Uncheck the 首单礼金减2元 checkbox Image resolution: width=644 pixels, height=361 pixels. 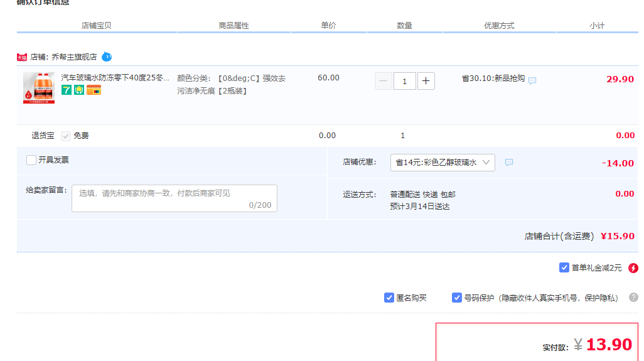coord(564,268)
